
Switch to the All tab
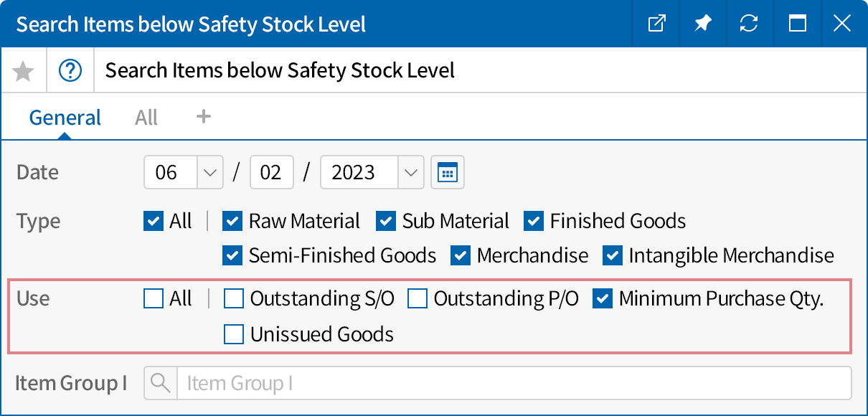(x=146, y=118)
